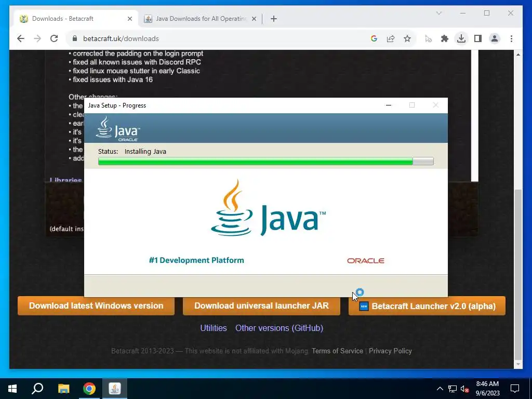The width and height of the screenshot is (532, 399).
Task: Open Chrome three-dot menu
Action: point(511,38)
